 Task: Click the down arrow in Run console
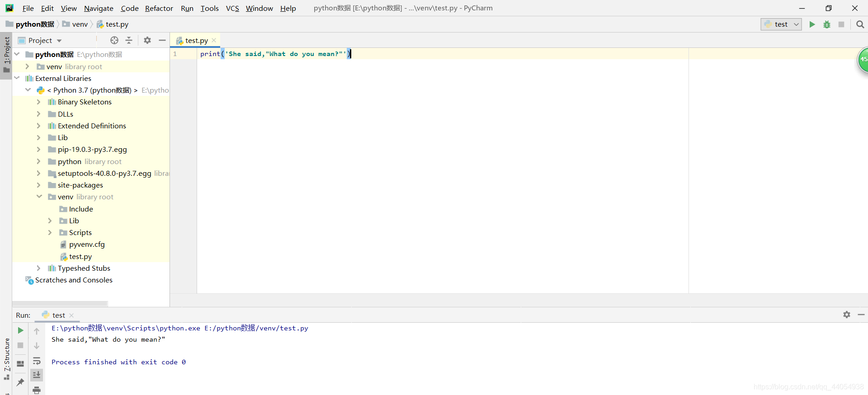37,346
